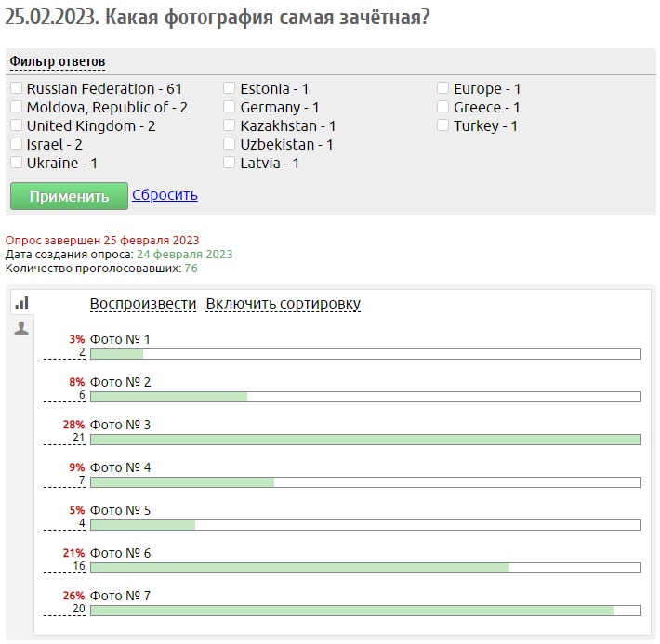Click the Воспроизвести link
The image size is (660, 644).
pos(143,304)
